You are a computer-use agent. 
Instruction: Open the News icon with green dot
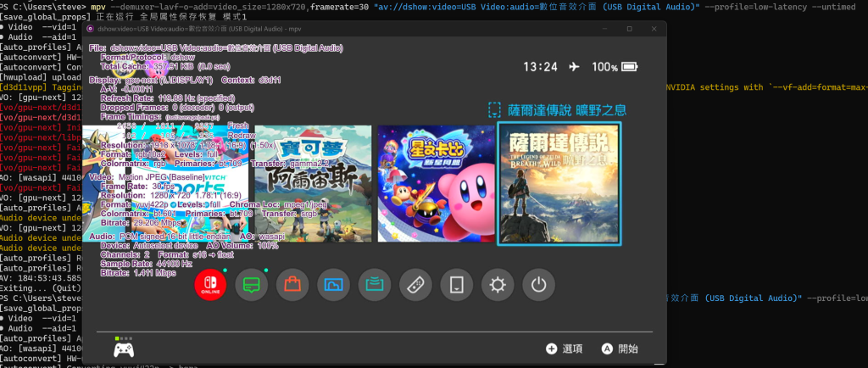tap(251, 285)
